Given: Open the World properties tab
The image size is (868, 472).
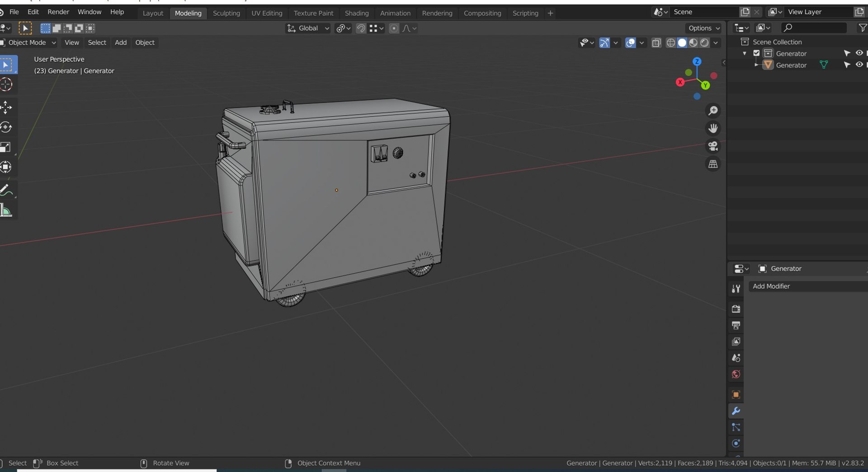Looking at the screenshot, I should coord(736,374).
